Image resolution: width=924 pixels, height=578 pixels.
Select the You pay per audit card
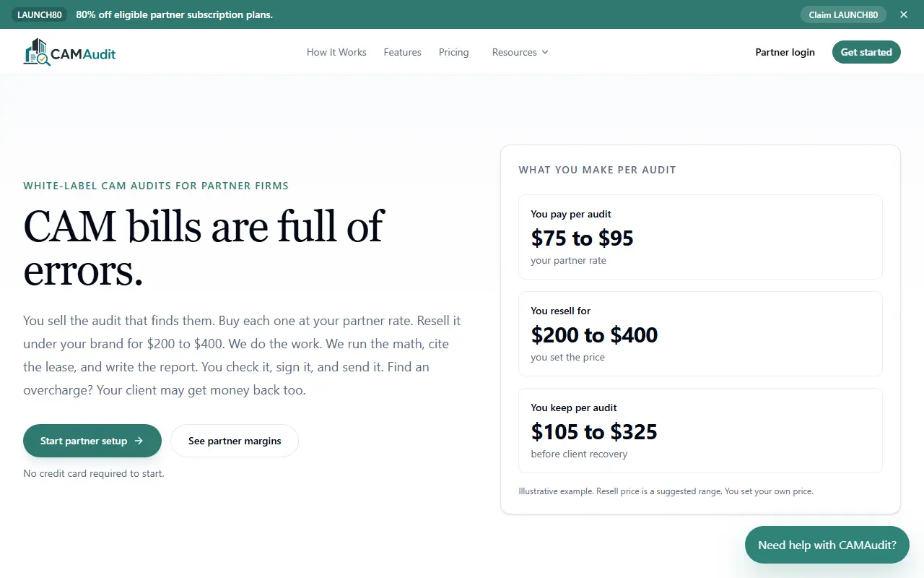(x=700, y=237)
